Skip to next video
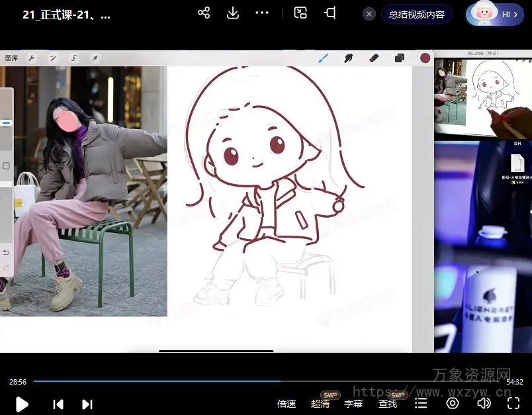The image size is (532, 415). [x=87, y=404]
